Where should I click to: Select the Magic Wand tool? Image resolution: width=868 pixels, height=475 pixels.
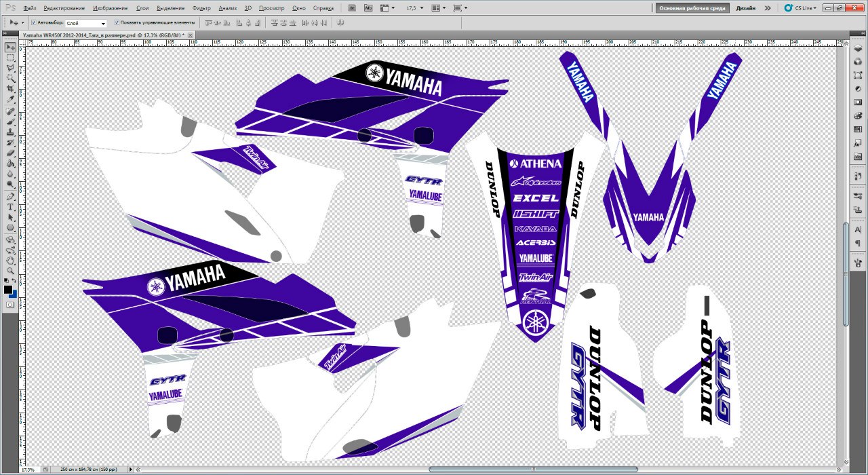coord(11,79)
